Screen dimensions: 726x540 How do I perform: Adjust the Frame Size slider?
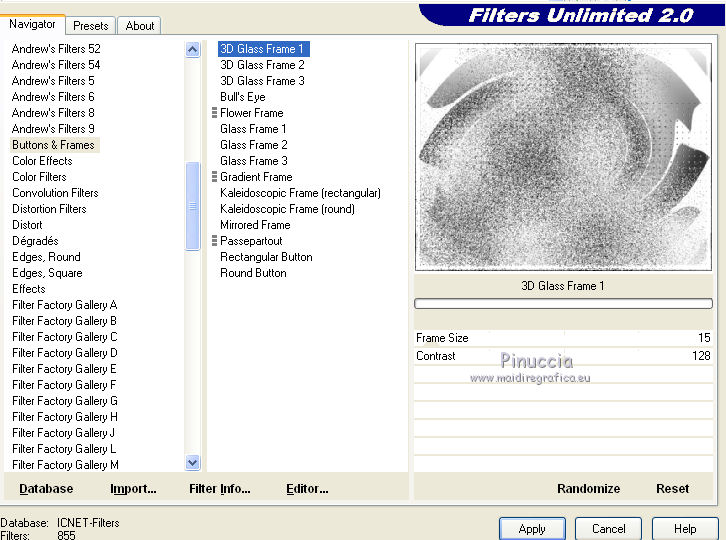tap(563, 338)
